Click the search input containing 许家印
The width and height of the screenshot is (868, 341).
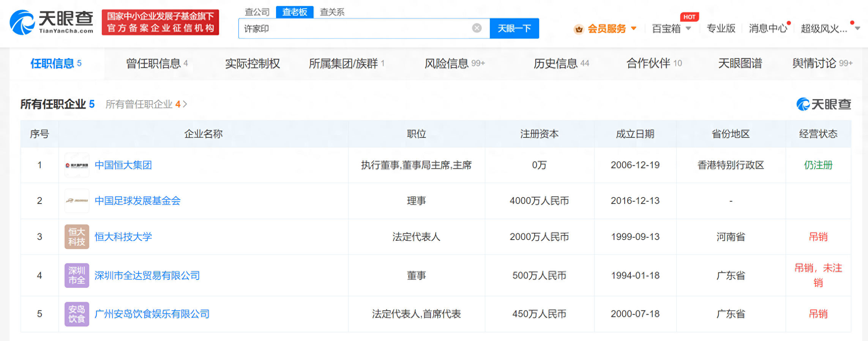(x=353, y=28)
